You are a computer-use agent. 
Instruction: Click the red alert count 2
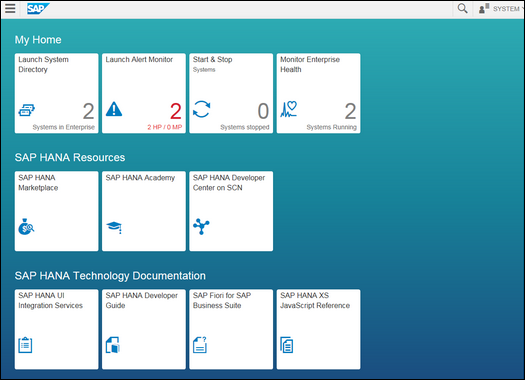tap(176, 111)
